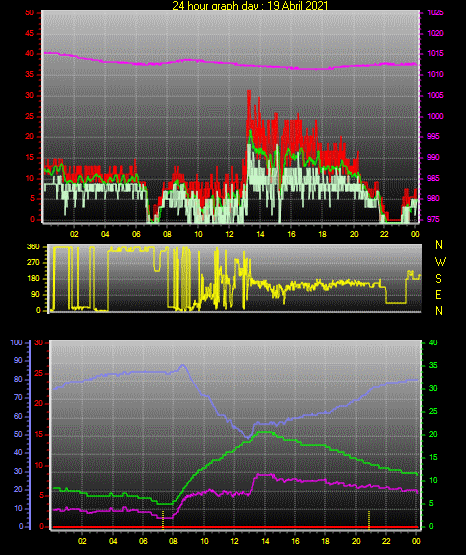Click the 40 label on green temperature axis
The height and width of the screenshot is (555, 466).
(x=433, y=343)
